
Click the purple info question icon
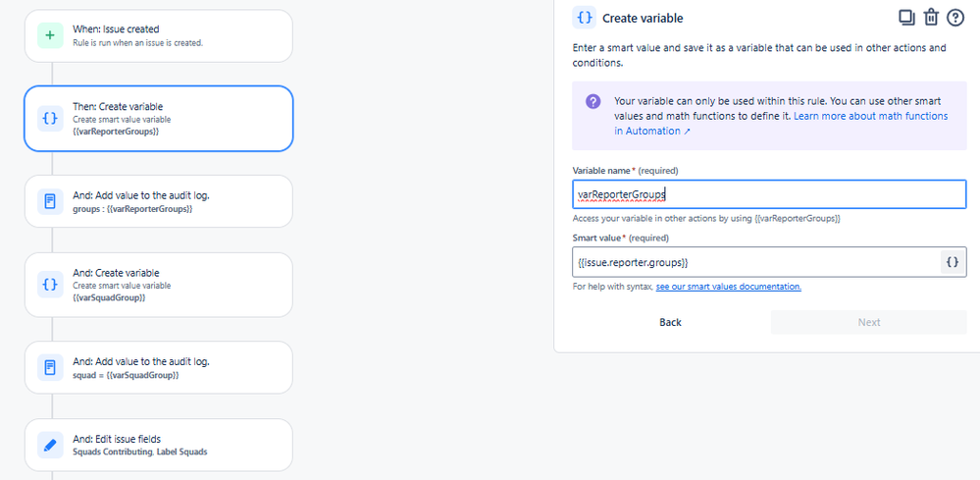593,102
